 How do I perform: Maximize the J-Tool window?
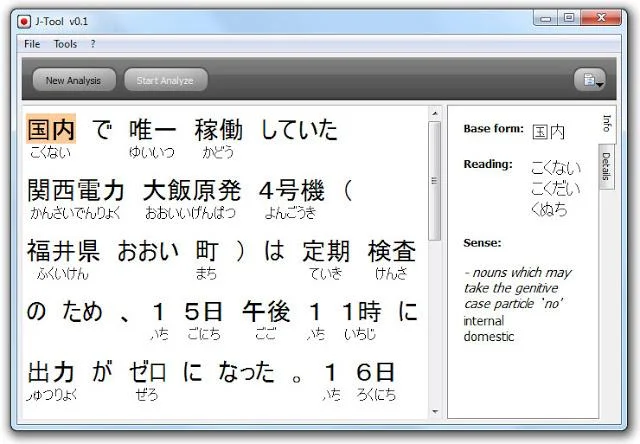coord(569,18)
